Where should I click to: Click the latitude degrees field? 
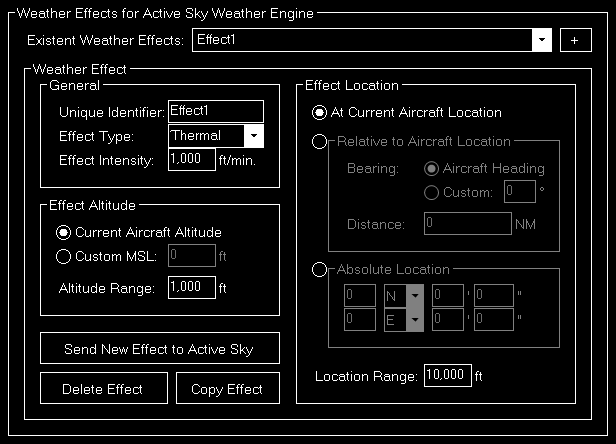coord(360,295)
